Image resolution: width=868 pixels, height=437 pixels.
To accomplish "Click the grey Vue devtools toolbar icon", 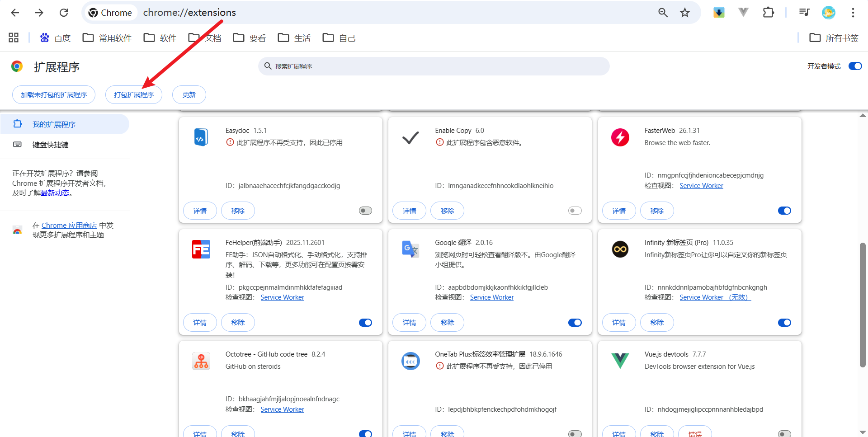I will pyautogui.click(x=743, y=13).
